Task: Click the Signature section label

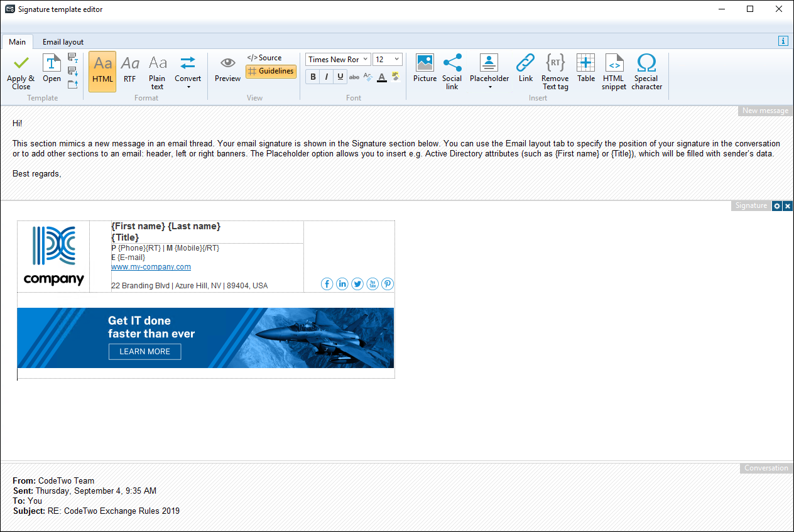Action: click(751, 206)
